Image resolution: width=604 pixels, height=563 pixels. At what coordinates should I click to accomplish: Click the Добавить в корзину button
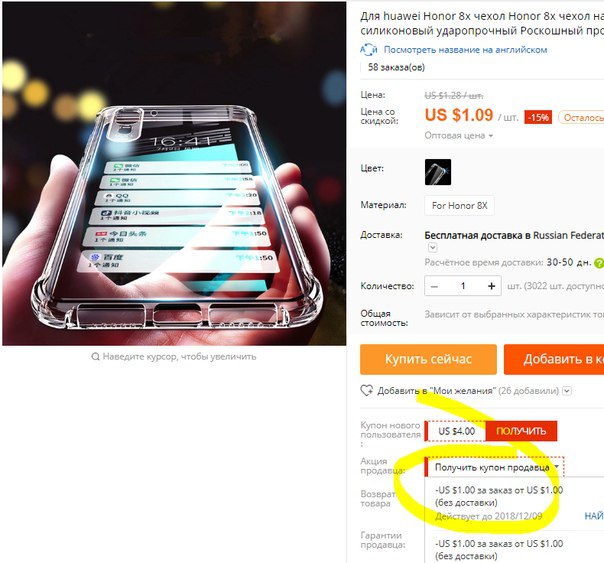click(x=554, y=359)
